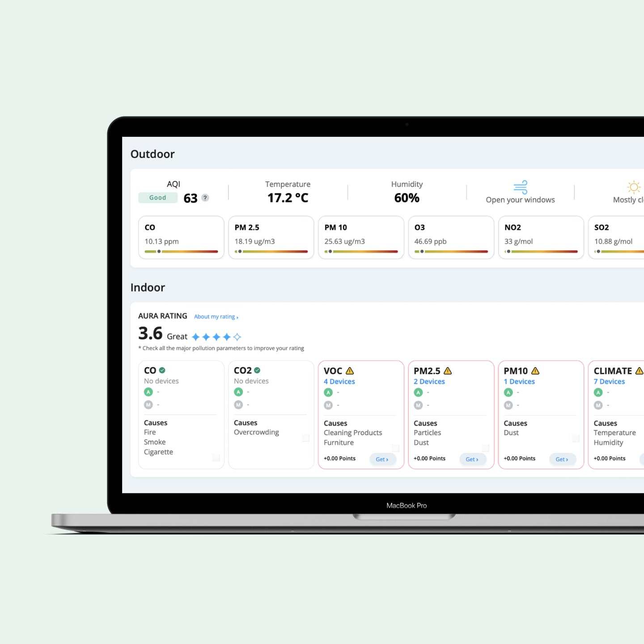Click the 18.19 ug/m3 value
Viewport: 644px width, 644px height.
click(254, 241)
